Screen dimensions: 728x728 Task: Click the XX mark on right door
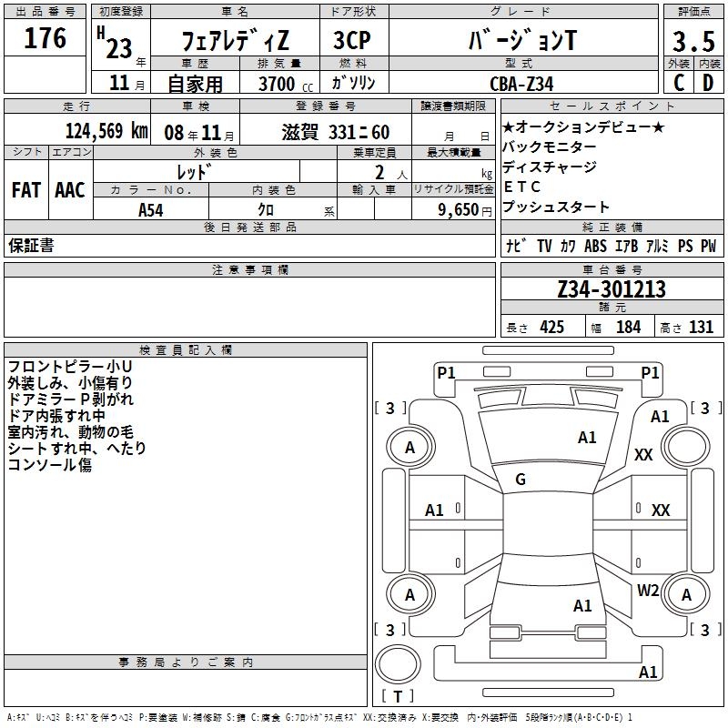click(661, 510)
